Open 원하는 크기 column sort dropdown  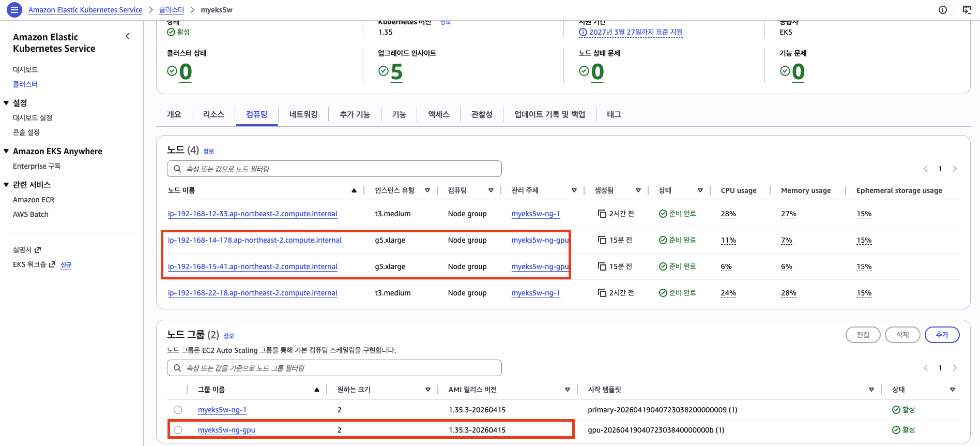pos(428,390)
